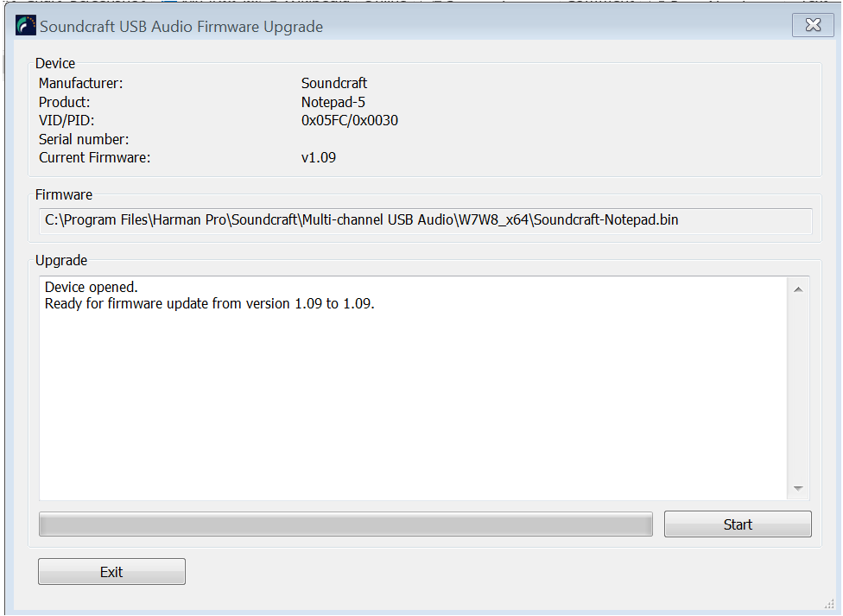843x616 pixels.
Task: Click the 'v1.09' firmware version value
Action: pos(319,157)
